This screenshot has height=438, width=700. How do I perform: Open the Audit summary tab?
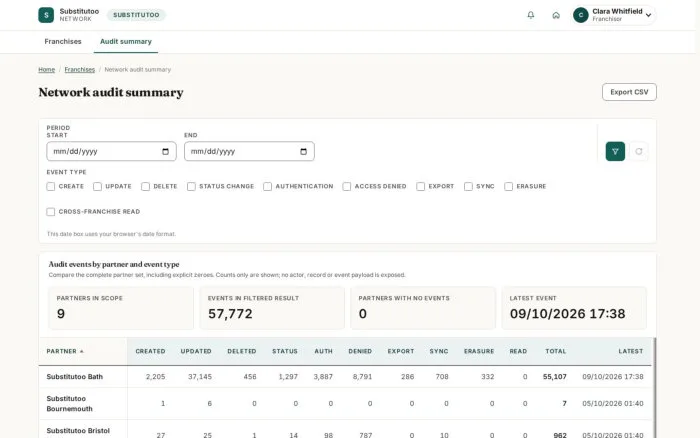pos(126,42)
